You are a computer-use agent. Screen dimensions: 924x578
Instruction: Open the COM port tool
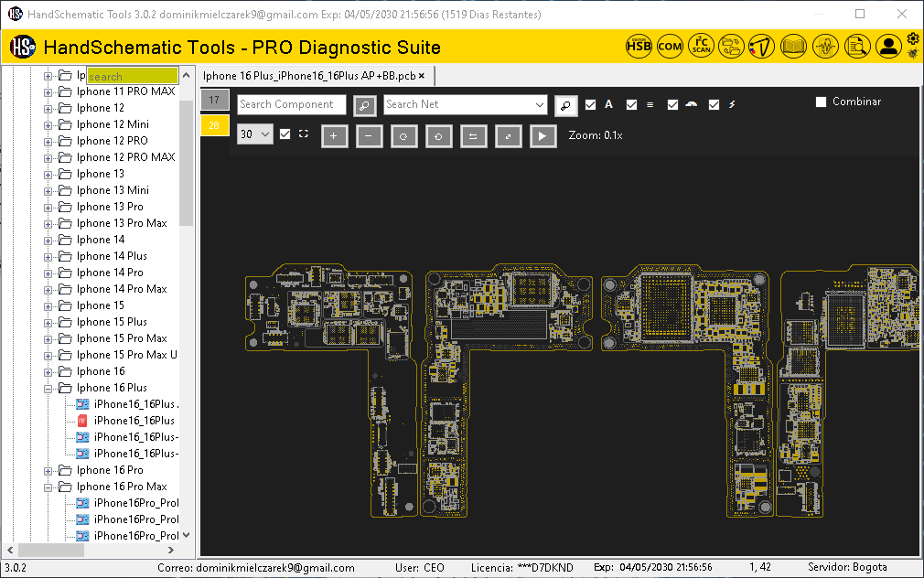[x=670, y=46]
